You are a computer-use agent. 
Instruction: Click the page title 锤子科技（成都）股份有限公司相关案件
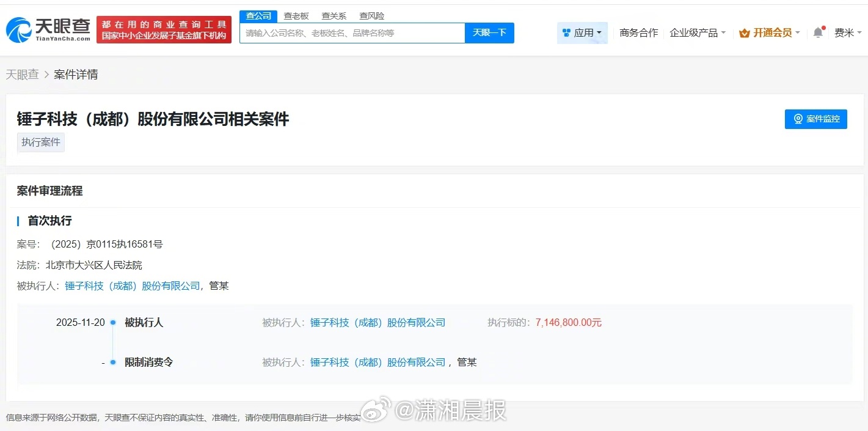coord(153,119)
